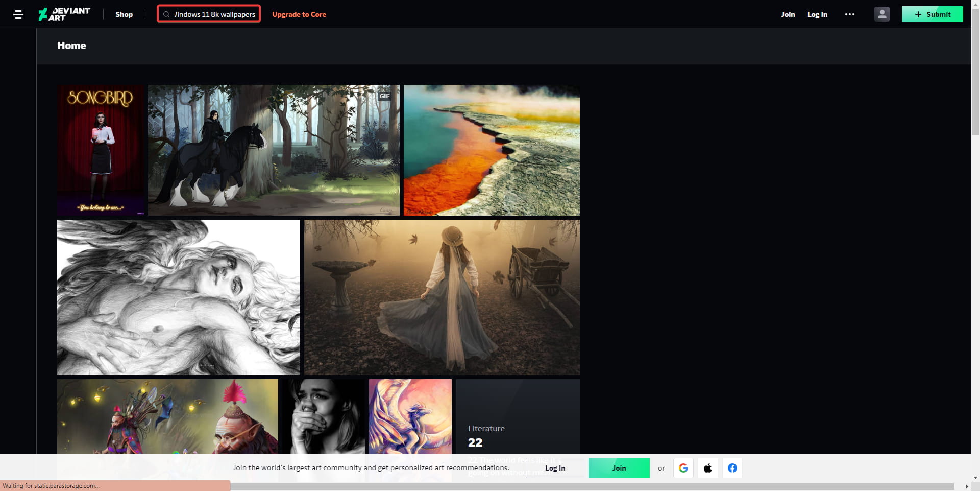Click the scrollbar down arrow
This screenshot has width=980, height=491.
pos(975,478)
